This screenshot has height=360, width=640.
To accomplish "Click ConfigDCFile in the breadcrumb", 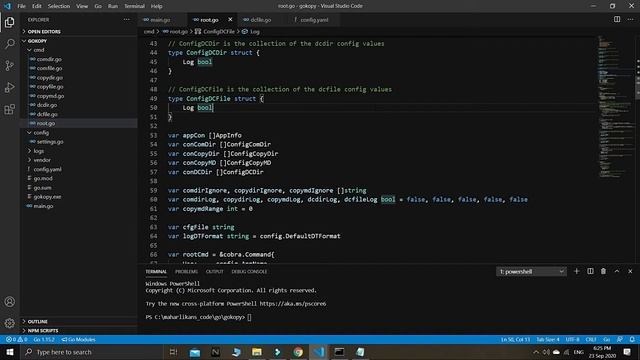I will 218,31.
